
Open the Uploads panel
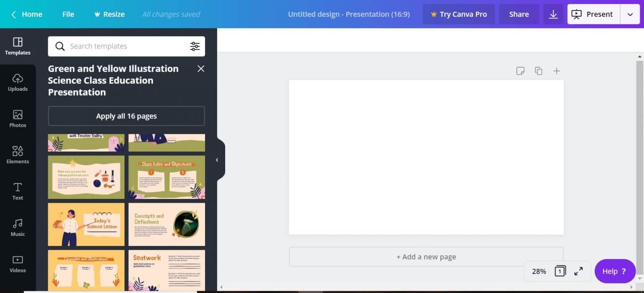[18, 82]
